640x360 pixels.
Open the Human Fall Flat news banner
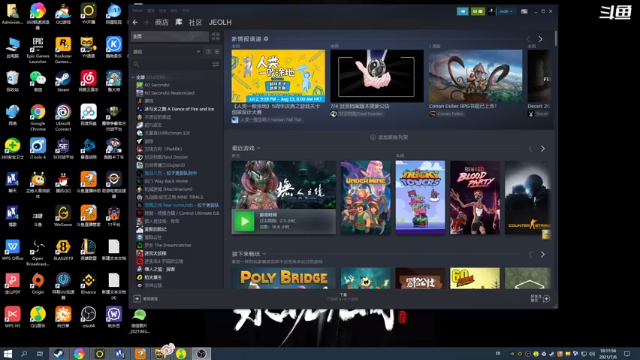point(278,76)
